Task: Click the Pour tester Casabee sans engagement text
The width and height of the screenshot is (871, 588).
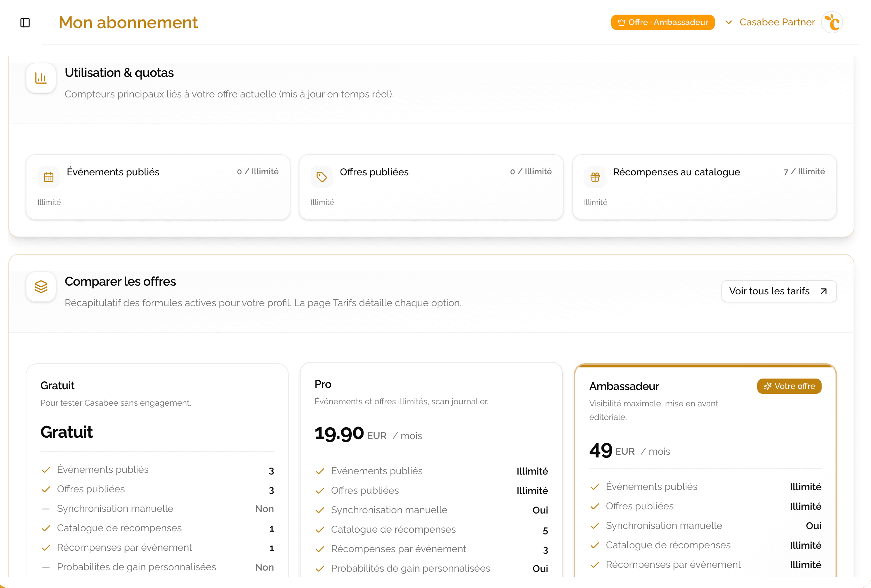Action: 116,403
